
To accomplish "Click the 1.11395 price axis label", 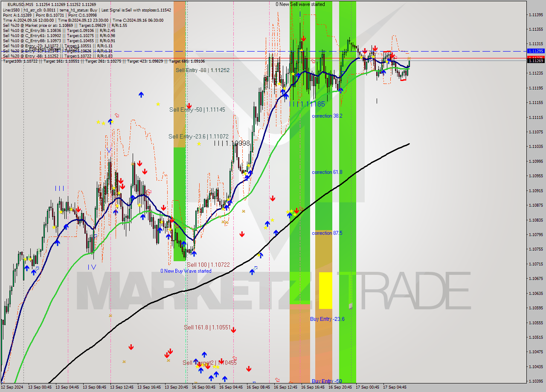I will (536, 15).
